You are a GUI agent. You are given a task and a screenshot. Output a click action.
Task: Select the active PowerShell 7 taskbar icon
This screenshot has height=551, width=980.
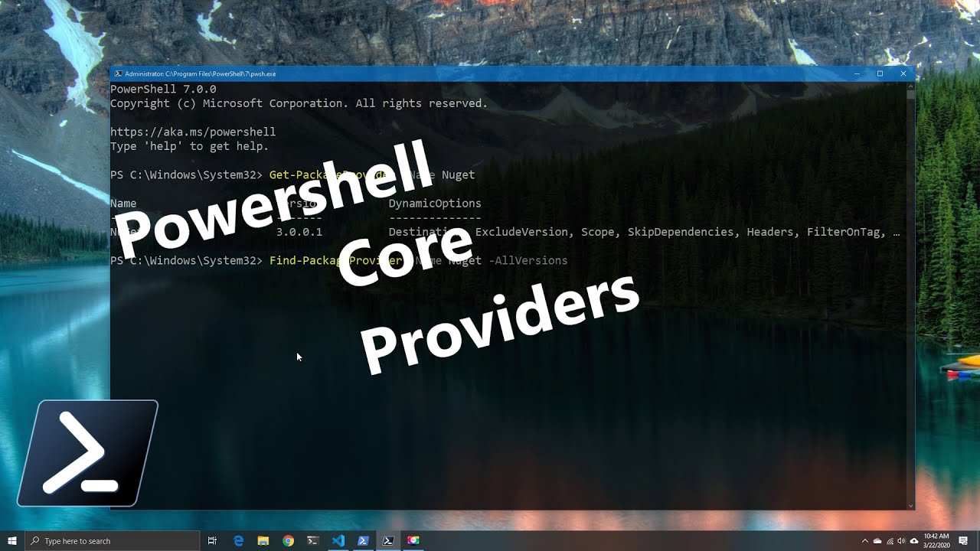point(388,541)
